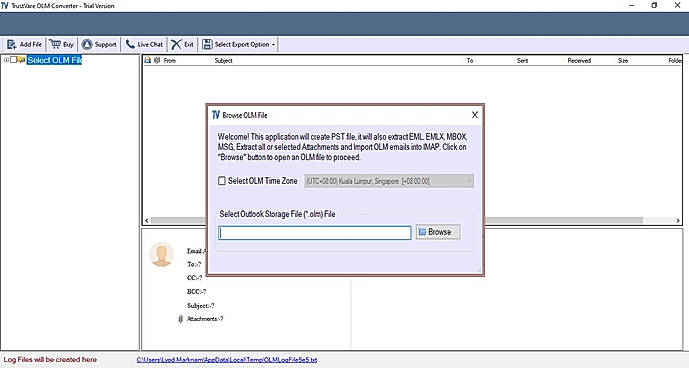Click the contact avatar in the preview pane
The height and width of the screenshot is (368, 689).
[x=161, y=254]
